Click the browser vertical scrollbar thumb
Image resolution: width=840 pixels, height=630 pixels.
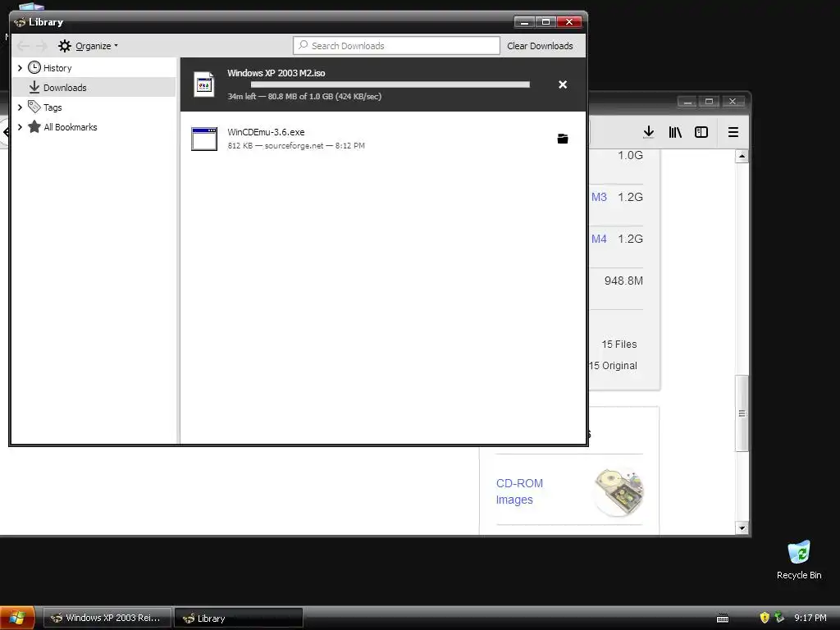(742, 413)
